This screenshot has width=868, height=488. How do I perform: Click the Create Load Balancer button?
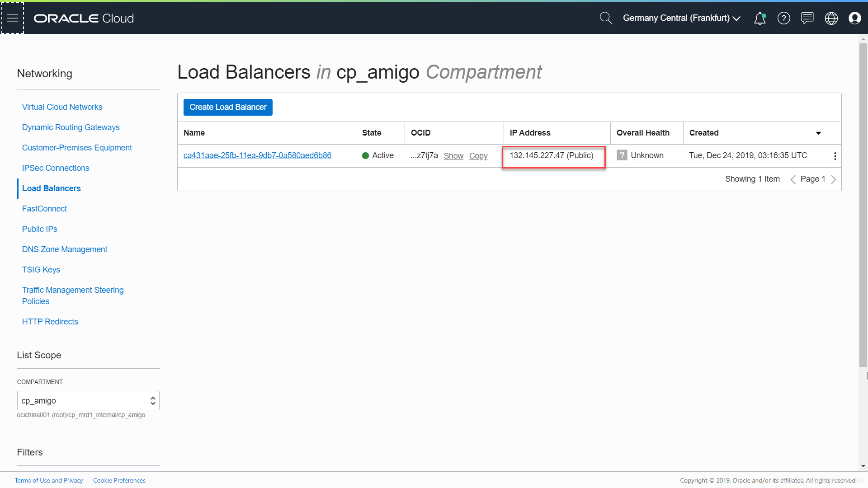tap(228, 107)
